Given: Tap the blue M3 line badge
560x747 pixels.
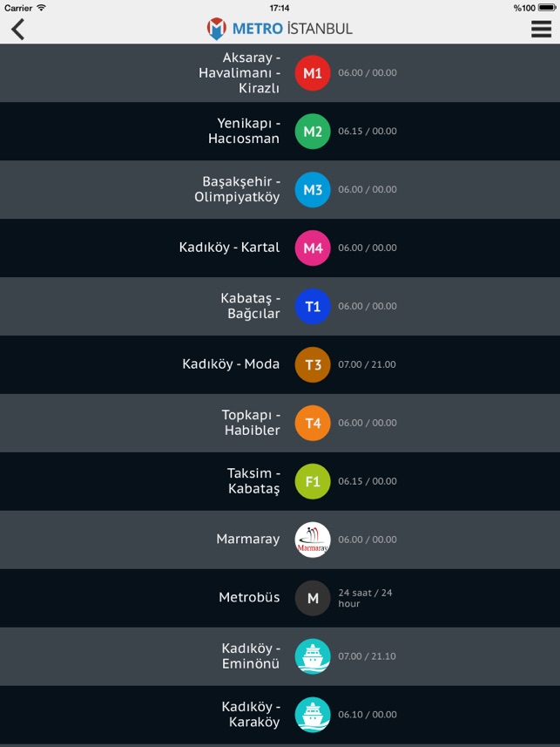Looking at the screenshot, I should coord(313,190).
